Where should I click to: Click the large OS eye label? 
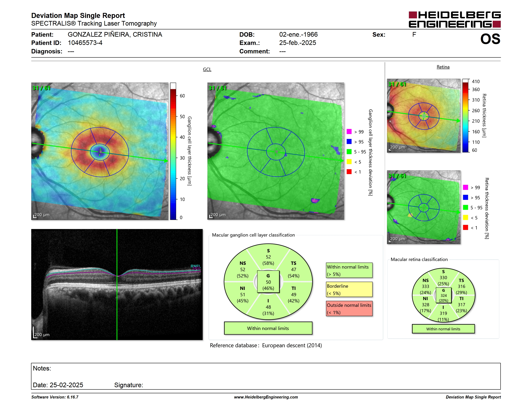click(x=490, y=39)
